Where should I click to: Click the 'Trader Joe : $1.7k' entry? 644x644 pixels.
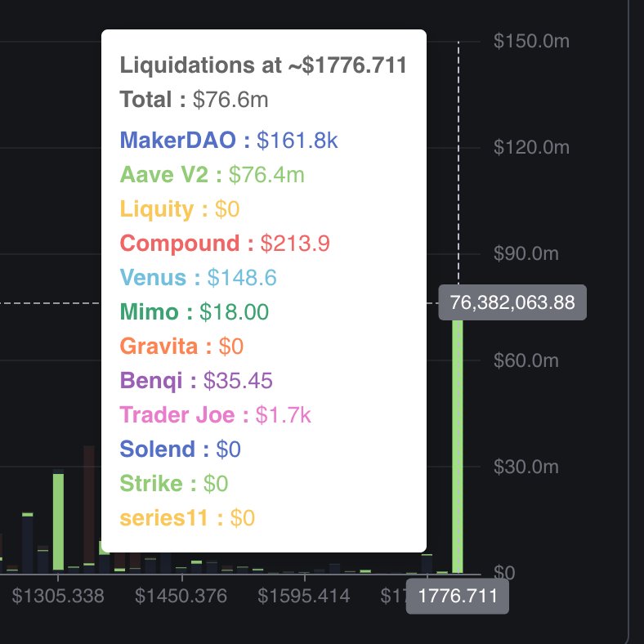(x=215, y=415)
